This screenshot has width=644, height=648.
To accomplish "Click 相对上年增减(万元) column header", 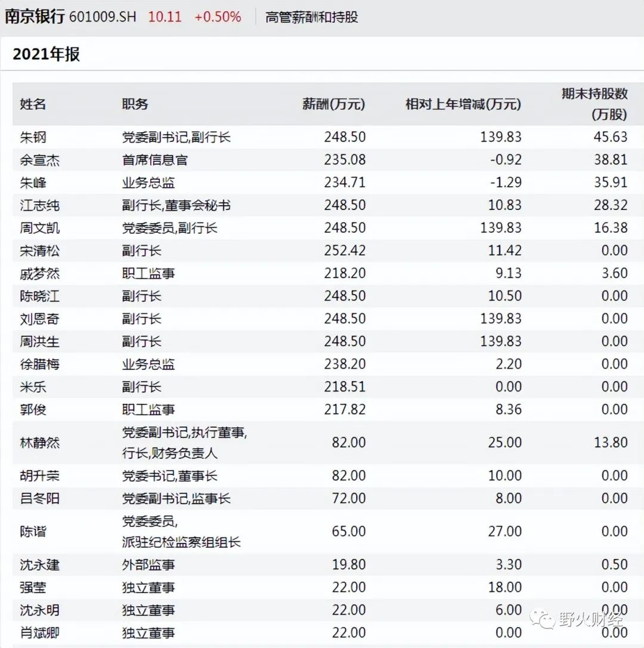I will pyautogui.click(x=463, y=104).
